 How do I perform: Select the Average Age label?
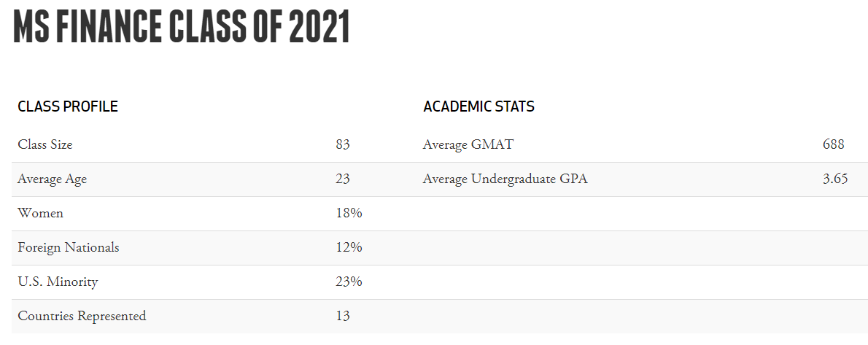pos(53,179)
